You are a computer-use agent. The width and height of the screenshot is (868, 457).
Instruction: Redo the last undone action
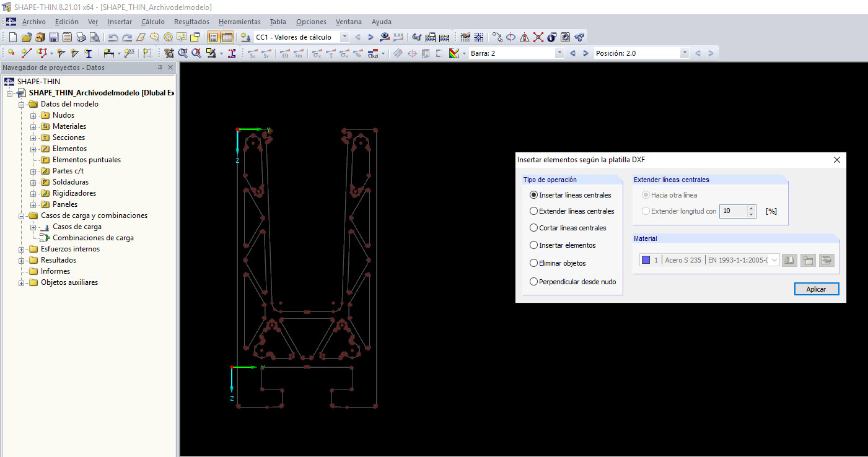126,37
